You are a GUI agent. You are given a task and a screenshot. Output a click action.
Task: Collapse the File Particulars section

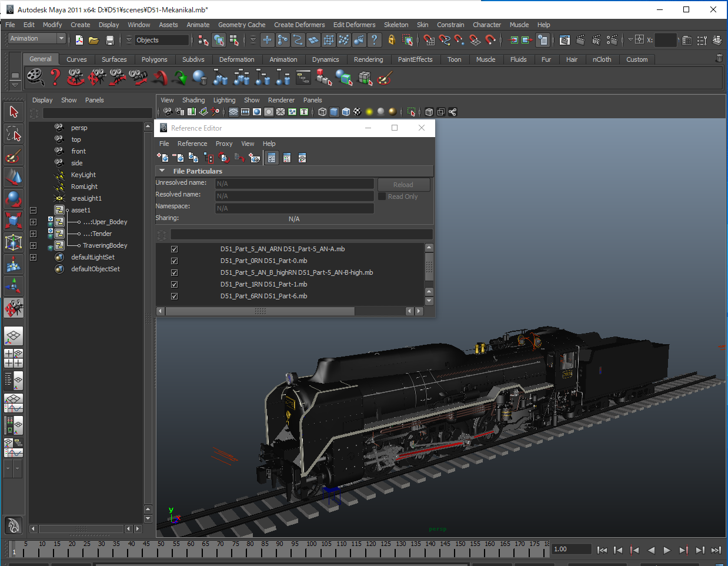click(162, 171)
